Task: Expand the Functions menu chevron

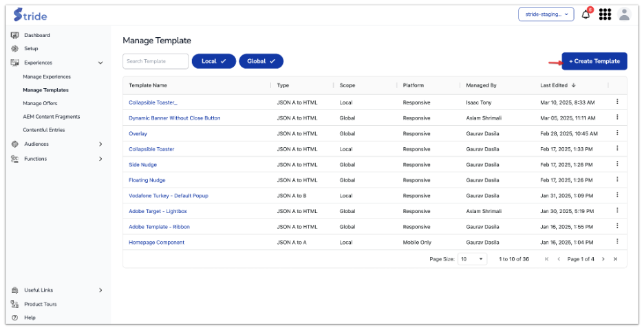Action: 100,159
